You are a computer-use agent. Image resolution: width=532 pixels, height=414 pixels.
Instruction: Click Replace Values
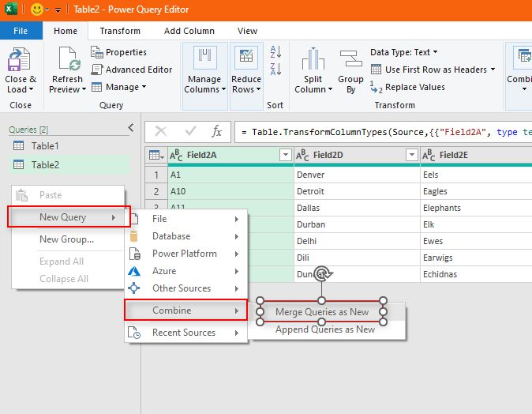pyautogui.click(x=408, y=87)
